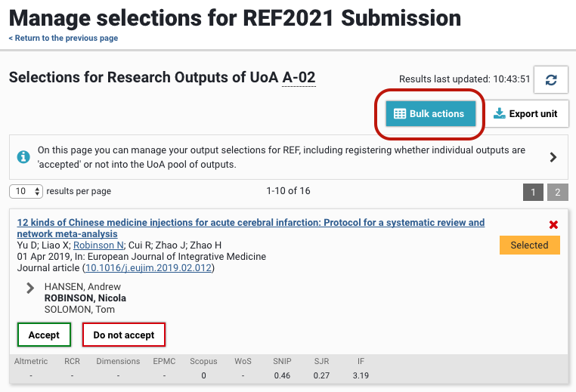Expand the info banner chevron
Viewport: 576px width, 392px height.
553,158
